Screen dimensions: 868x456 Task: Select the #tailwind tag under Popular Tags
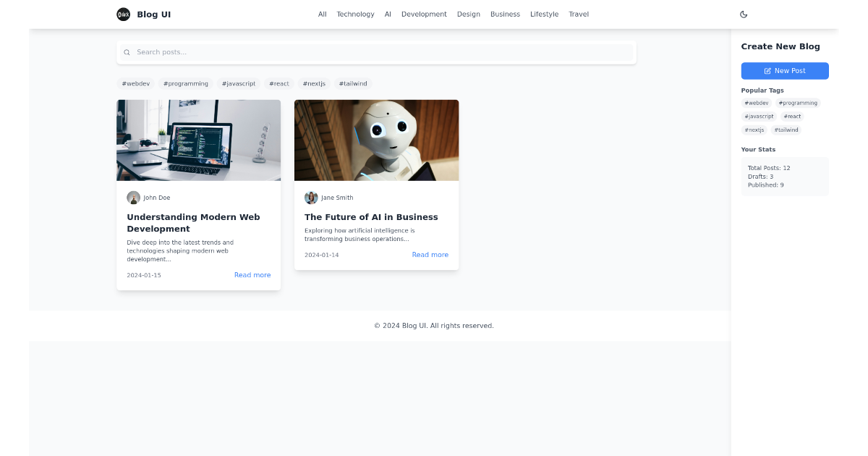(786, 130)
